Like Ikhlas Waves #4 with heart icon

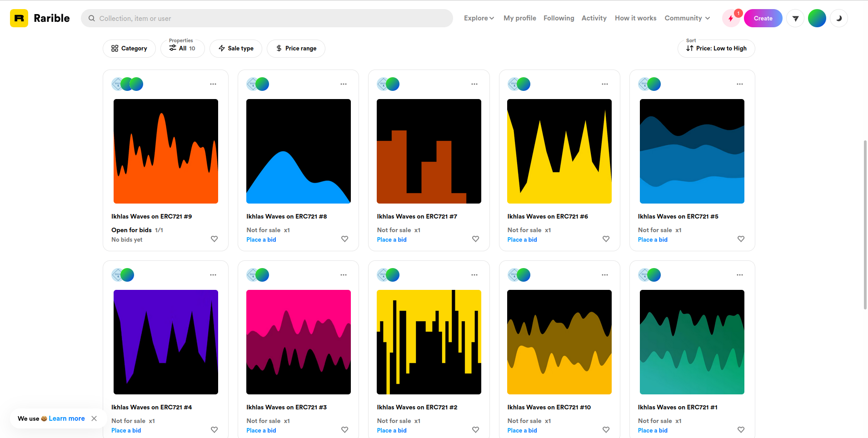click(215, 430)
